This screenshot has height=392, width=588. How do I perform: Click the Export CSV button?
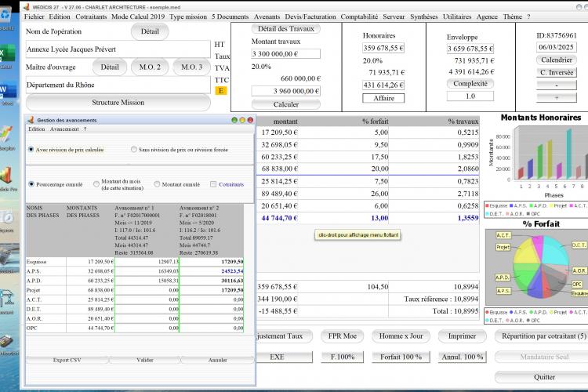67,360
